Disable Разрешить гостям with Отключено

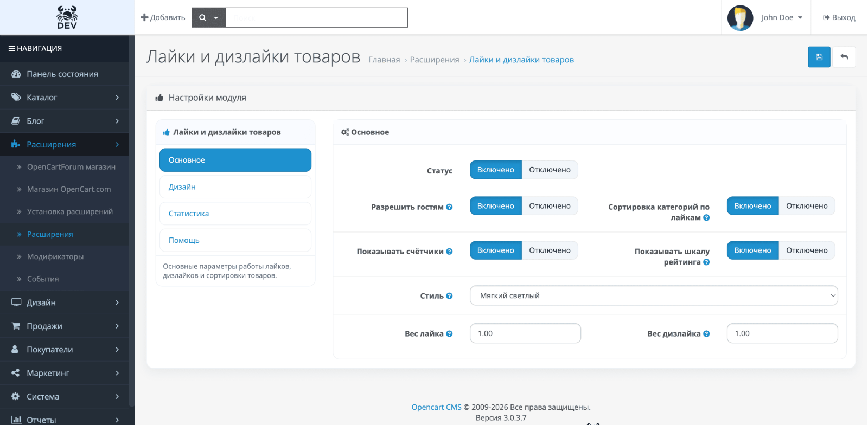pyautogui.click(x=550, y=206)
